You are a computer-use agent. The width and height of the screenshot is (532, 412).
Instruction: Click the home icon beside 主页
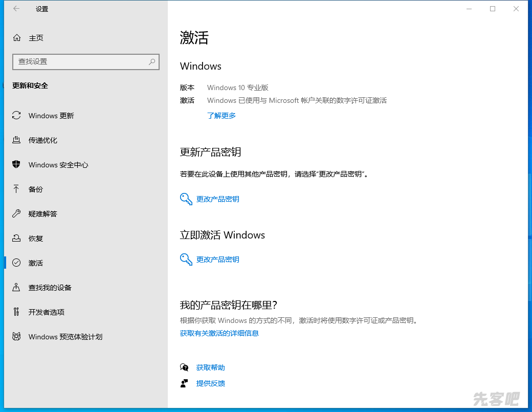tap(17, 38)
